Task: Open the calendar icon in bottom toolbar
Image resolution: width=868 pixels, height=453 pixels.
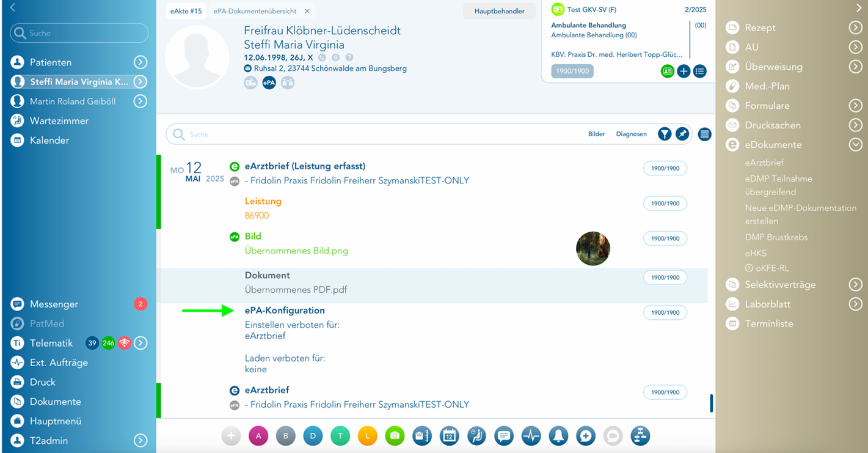Action: (x=449, y=436)
